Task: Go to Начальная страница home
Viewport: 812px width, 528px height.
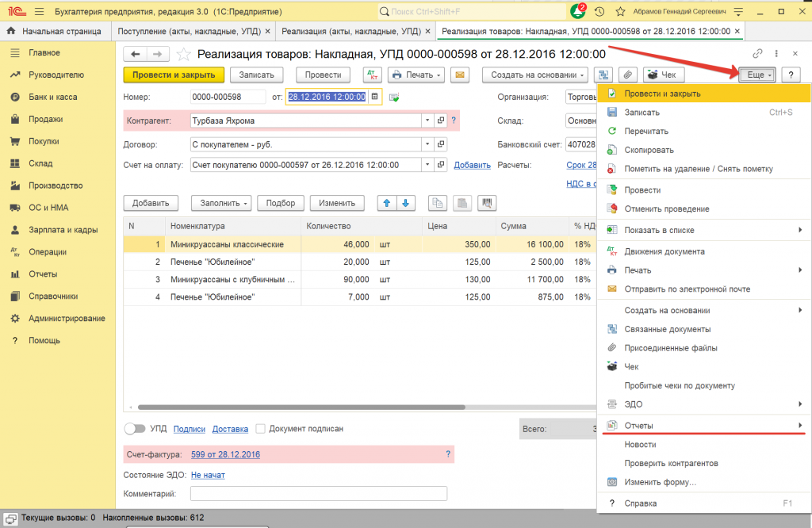Action: (x=55, y=31)
